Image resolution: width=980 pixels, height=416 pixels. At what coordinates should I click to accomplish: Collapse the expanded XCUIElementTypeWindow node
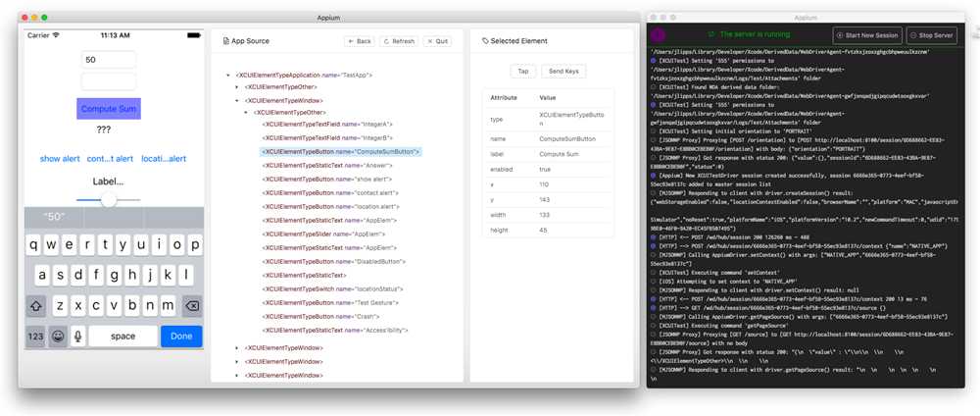236,101
